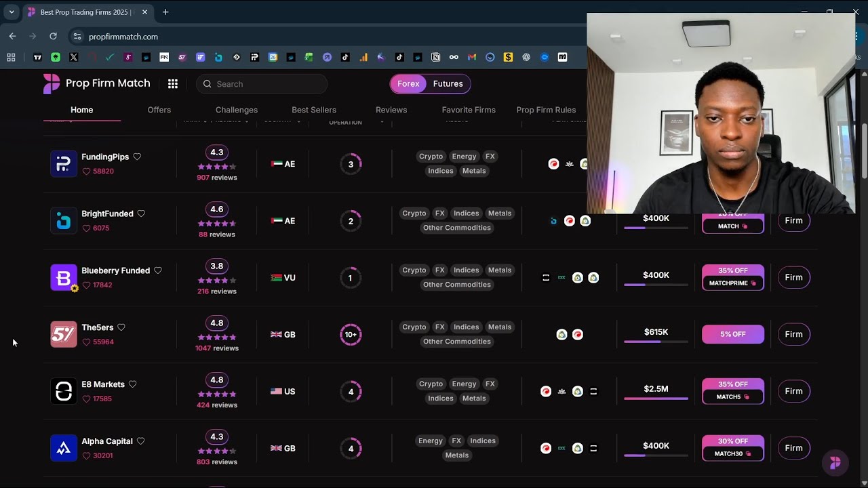Click the magnifier icon in the search box
The image size is (868, 488).
point(208,84)
